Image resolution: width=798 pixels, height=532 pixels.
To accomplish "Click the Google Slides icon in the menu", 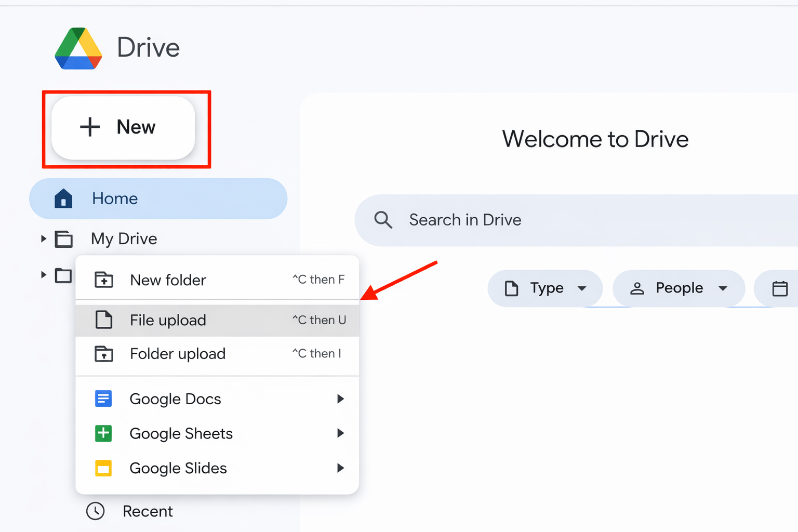I will 104,468.
